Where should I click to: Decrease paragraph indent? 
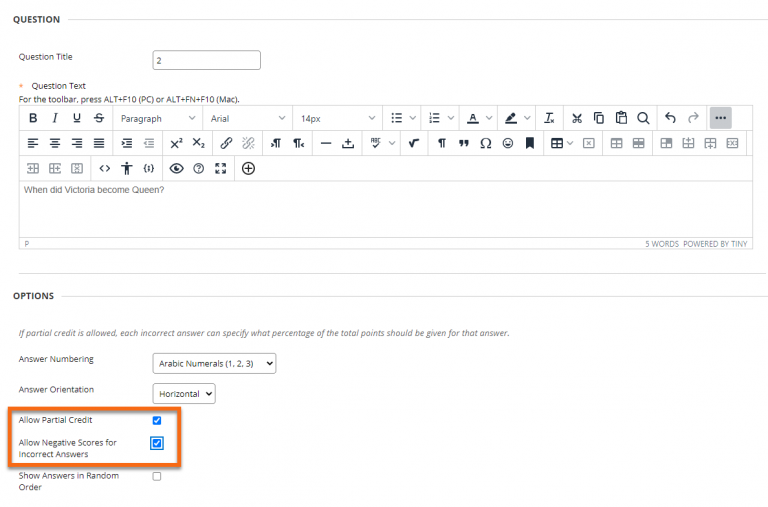149,144
